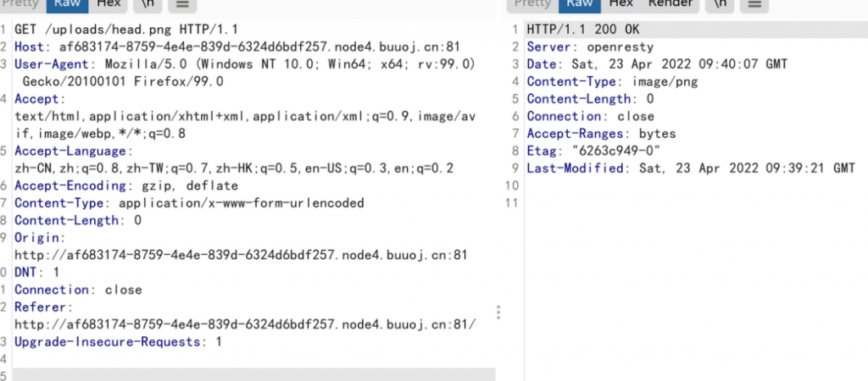Toggle the response \n non-printable characters button
Image resolution: width=868 pixels, height=381 pixels.
click(x=721, y=4)
